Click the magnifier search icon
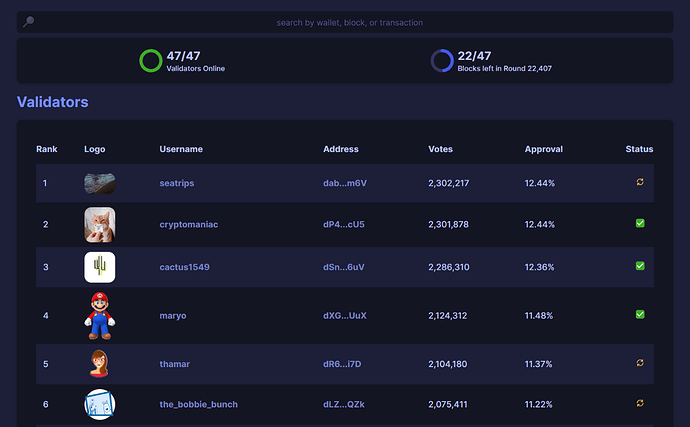Screen dimensions: 690x427 click(29, 22)
